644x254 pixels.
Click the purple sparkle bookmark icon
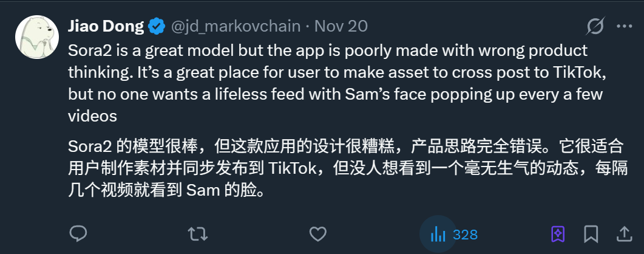[558, 234]
